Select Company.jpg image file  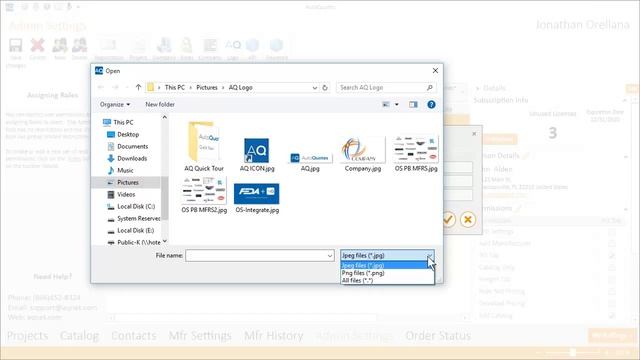tap(362, 154)
